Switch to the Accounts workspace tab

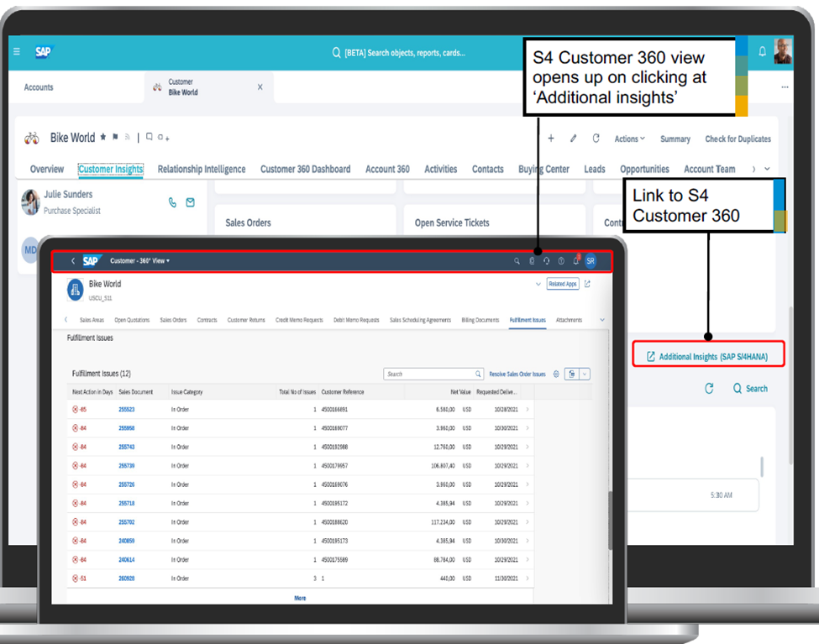pyautogui.click(x=39, y=87)
